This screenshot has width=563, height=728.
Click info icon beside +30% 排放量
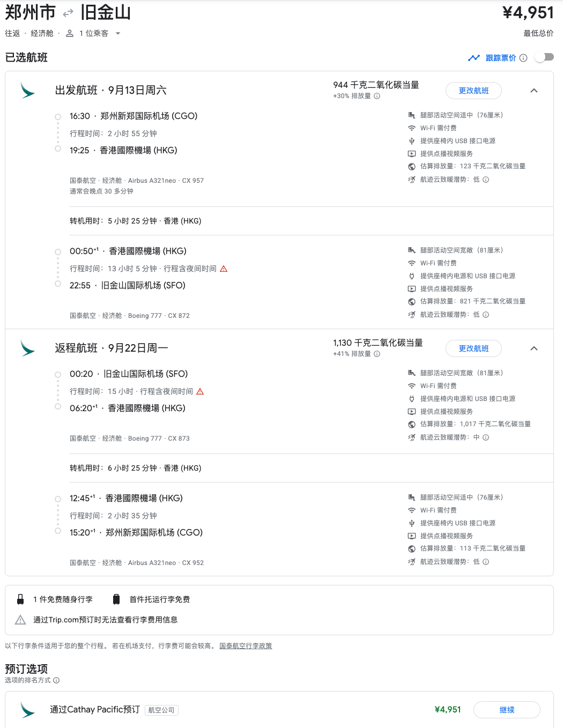coord(377,96)
